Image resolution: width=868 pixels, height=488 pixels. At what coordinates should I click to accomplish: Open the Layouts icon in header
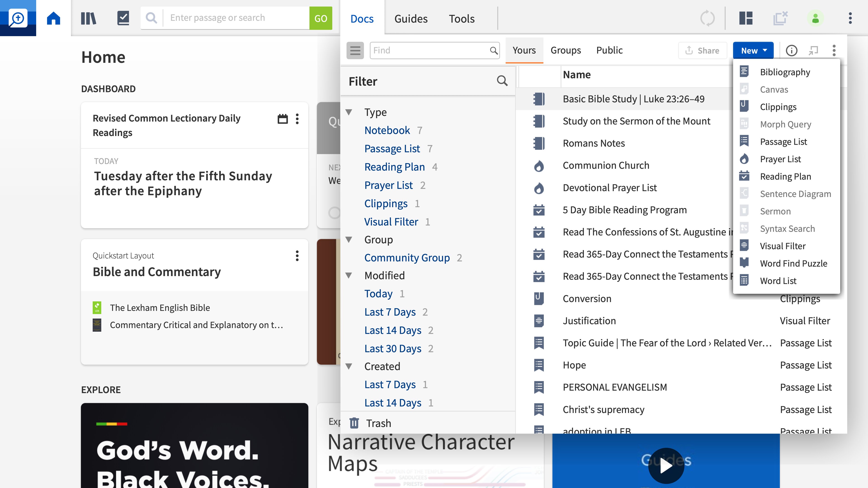pos(746,18)
